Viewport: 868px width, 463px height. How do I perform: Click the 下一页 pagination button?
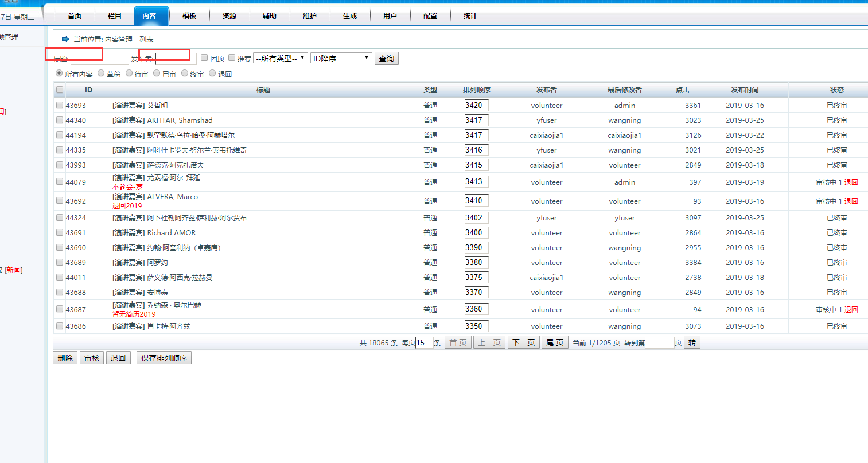tap(523, 343)
